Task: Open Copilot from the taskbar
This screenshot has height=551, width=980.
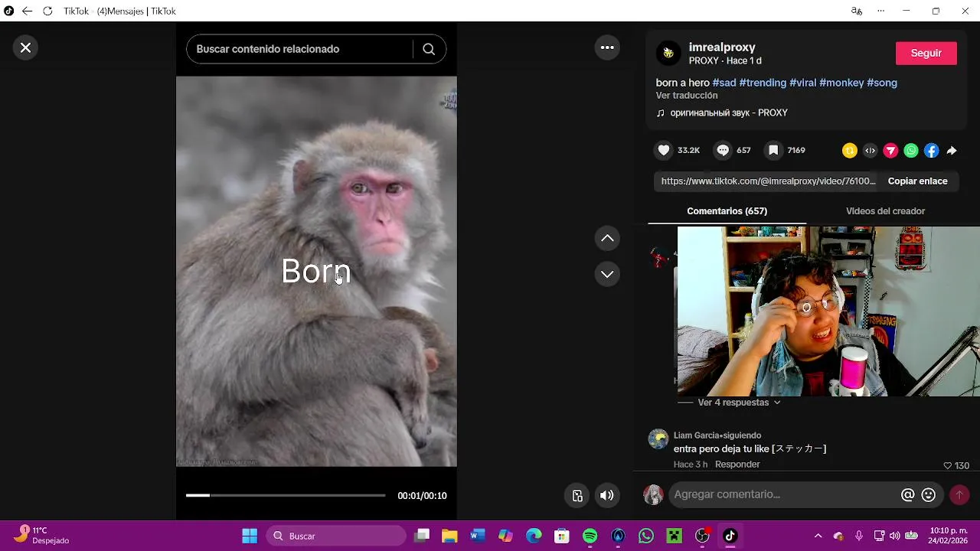Action: tap(505, 536)
